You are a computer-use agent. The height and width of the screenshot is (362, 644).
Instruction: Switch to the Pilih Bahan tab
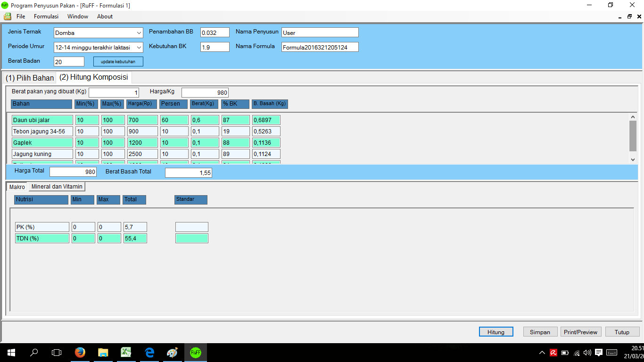point(30,78)
